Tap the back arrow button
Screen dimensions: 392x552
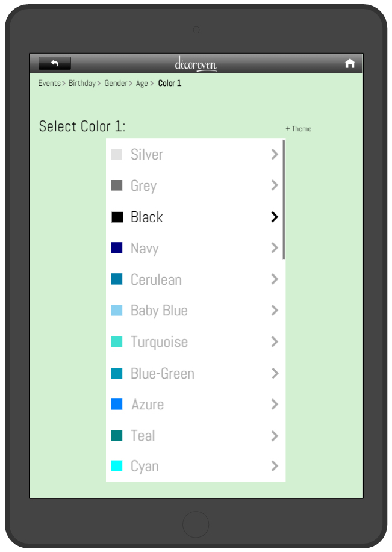tap(55, 63)
